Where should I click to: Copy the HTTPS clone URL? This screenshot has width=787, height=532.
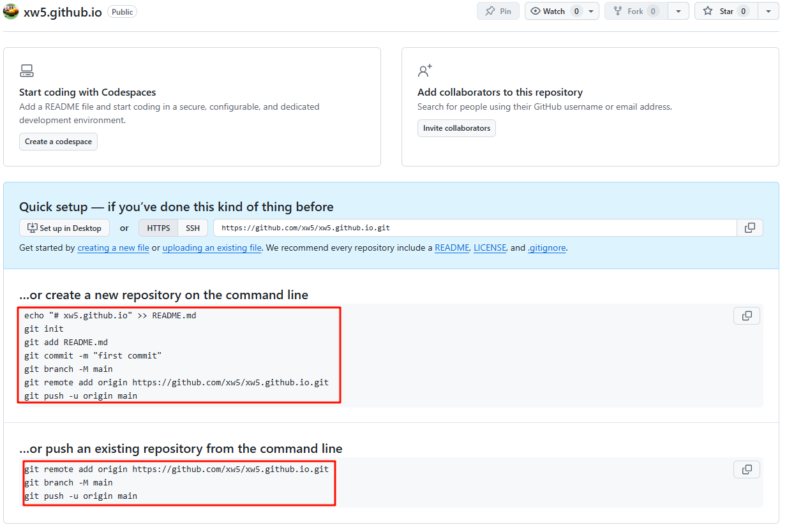click(x=750, y=228)
